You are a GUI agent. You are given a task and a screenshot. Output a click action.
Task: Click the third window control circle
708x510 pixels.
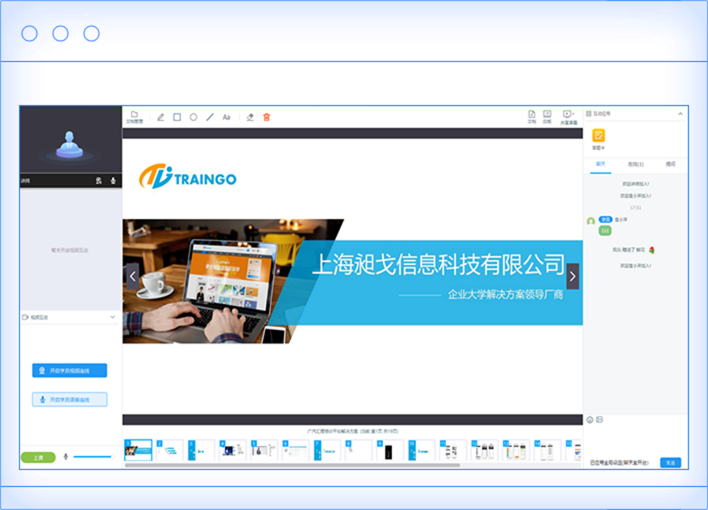coord(92,33)
